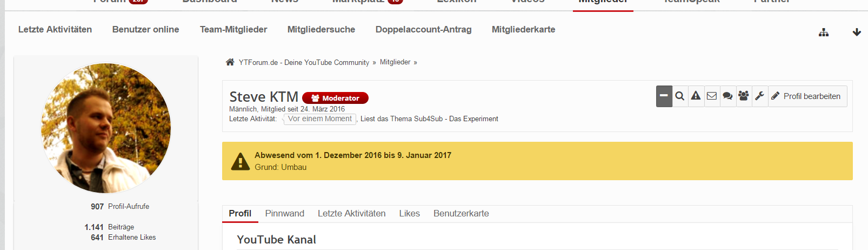The image size is (868, 250).
Task: Open the Letzte Aktivitäten profile tab
Action: [351, 214]
